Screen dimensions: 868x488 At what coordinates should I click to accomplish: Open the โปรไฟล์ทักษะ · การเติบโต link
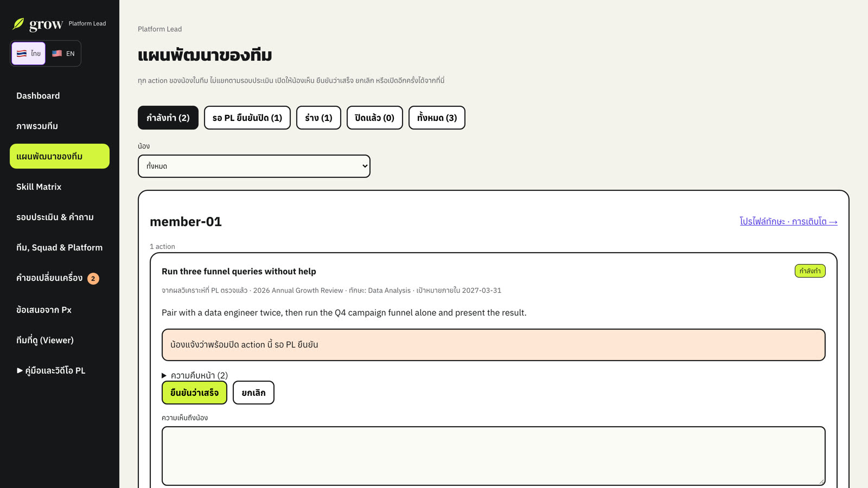(788, 221)
